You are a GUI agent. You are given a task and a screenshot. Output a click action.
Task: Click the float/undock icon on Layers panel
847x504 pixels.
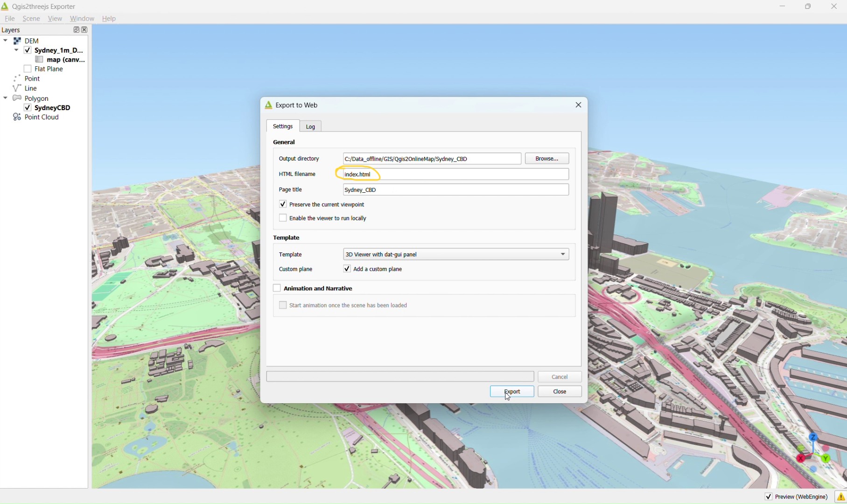pyautogui.click(x=76, y=29)
